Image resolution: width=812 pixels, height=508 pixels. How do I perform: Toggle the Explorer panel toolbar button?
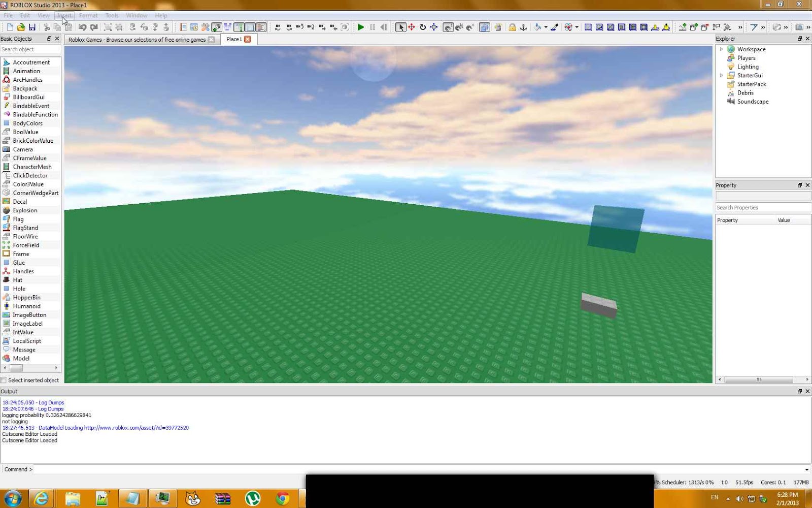[239, 27]
